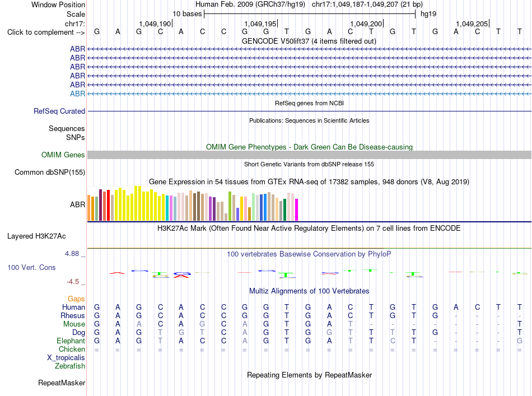532x396 pixels.
Task: Click the GTEx ABR expression bar chart
Action: pos(193,203)
